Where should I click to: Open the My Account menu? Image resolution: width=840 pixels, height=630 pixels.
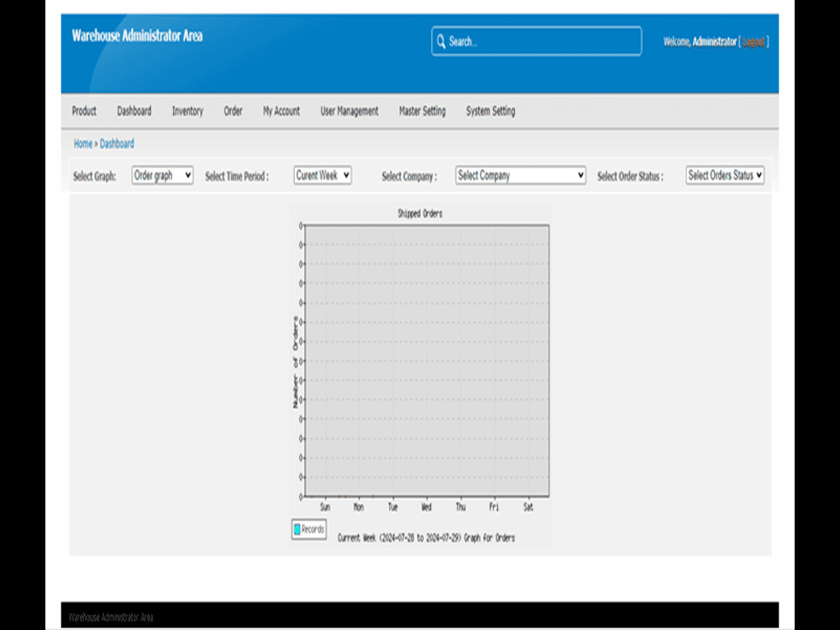click(x=281, y=111)
